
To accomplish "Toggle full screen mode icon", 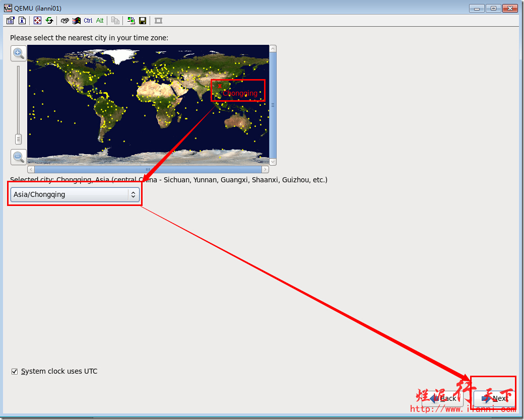I will 37,21.
